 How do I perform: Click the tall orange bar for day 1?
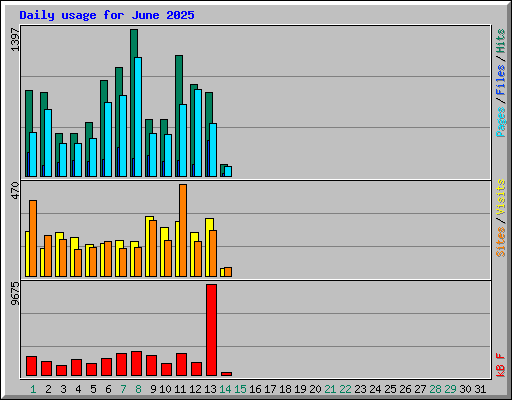(x=33, y=238)
